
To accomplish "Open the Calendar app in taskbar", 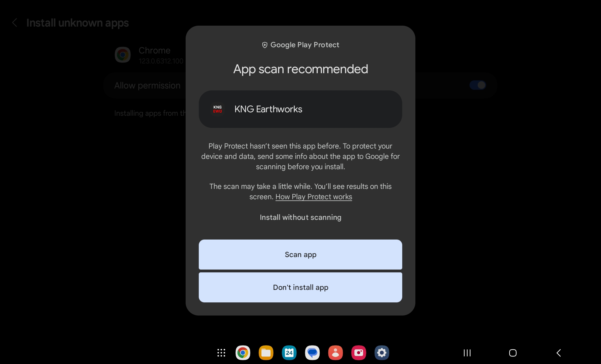I will 289,353.
